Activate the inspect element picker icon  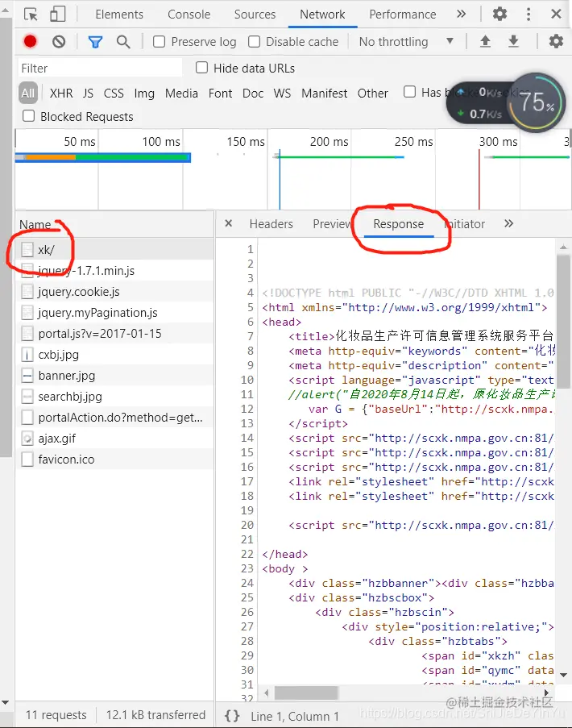31,15
